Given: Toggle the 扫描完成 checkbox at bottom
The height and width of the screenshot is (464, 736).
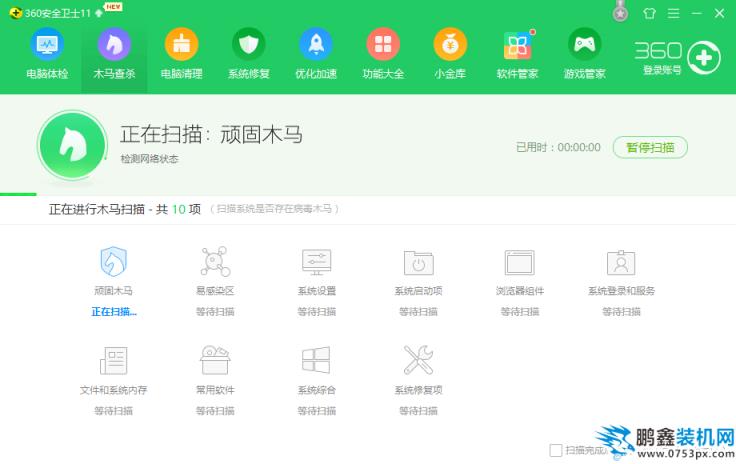Looking at the screenshot, I should tap(556, 450).
